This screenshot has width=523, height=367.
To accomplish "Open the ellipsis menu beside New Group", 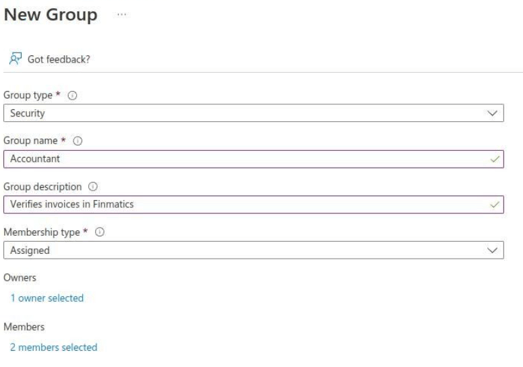I will [x=122, y=14].
